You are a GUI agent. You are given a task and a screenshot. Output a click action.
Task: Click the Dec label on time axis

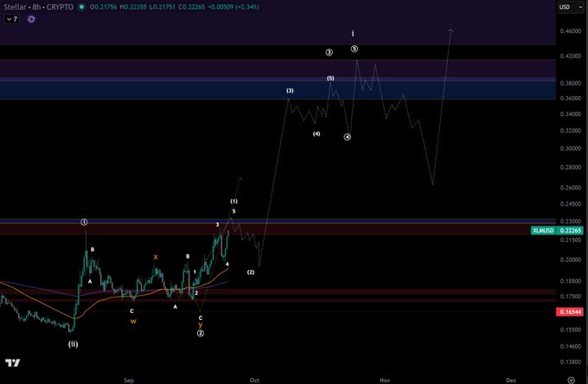tap(511, 380)
